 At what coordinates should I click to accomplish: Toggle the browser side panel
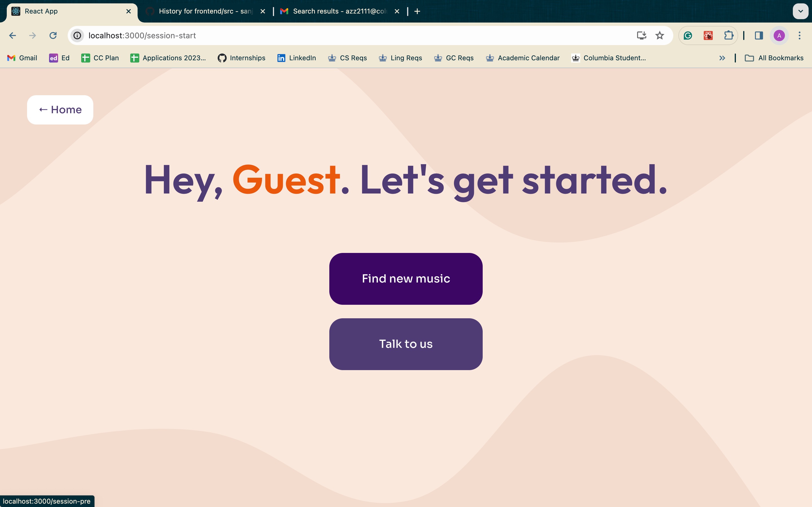759,35
